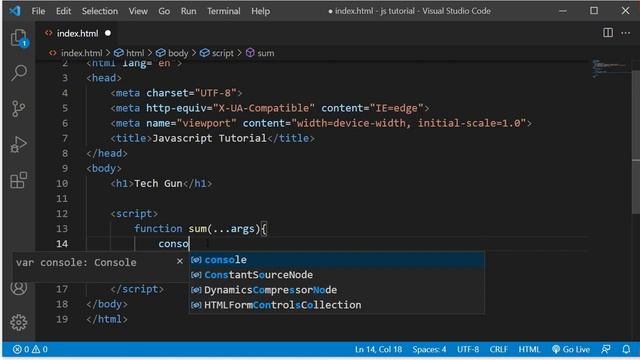
Task: Accept the console autocomplete suggestion
Action: (x=337, y=260)
